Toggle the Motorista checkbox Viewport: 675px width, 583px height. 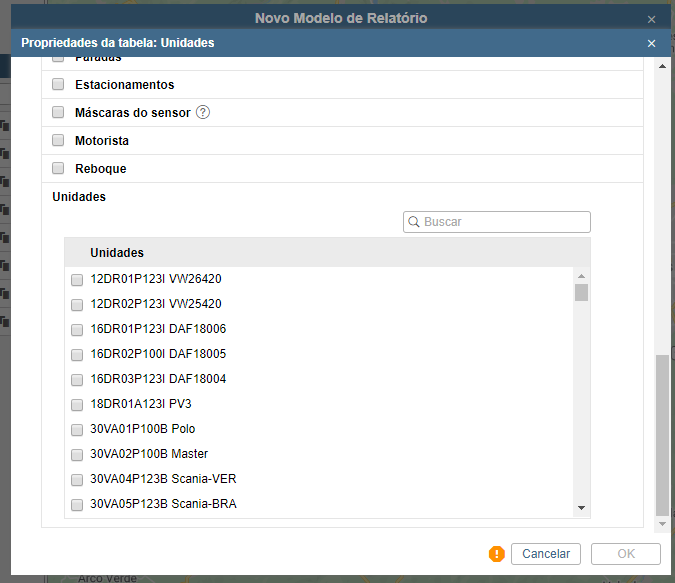click(x=58, y=141)
